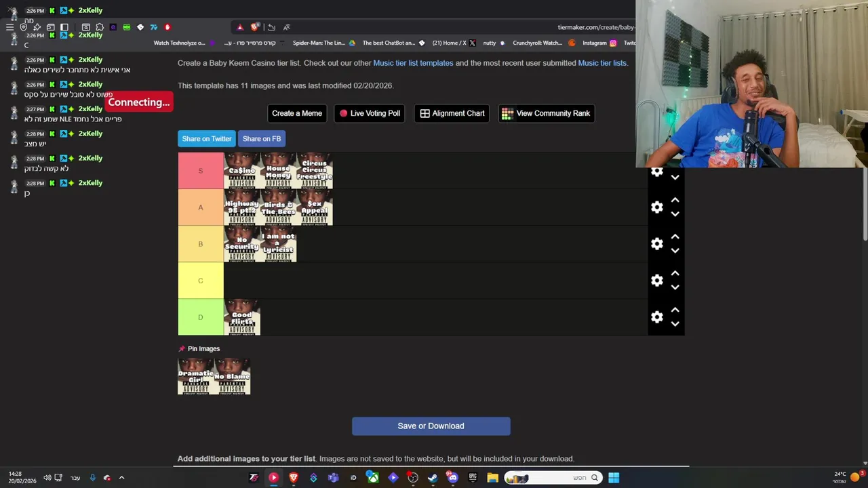Click the yellow-orange B tier label
The height and width of the screenshot is (488, 868).
coord(201,244)
